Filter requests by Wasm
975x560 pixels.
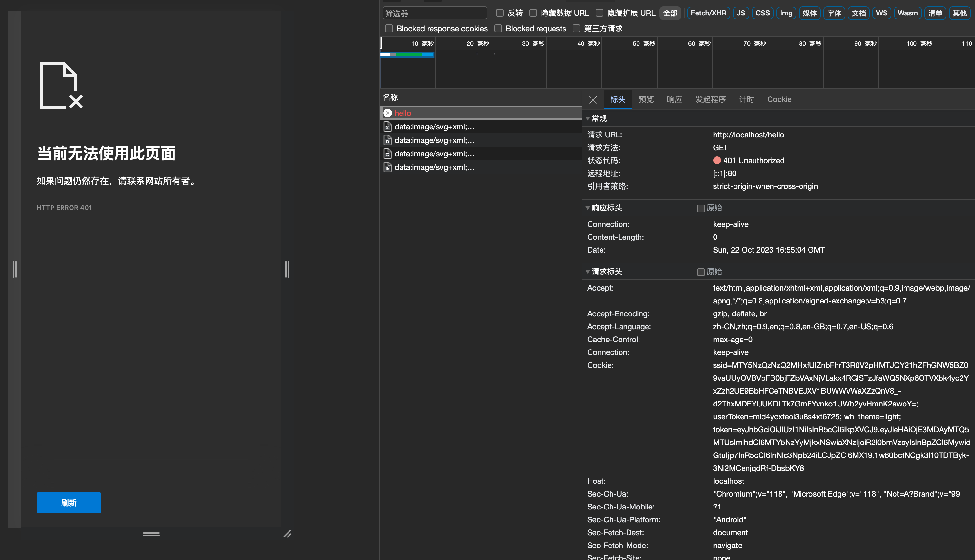(908, 13)
